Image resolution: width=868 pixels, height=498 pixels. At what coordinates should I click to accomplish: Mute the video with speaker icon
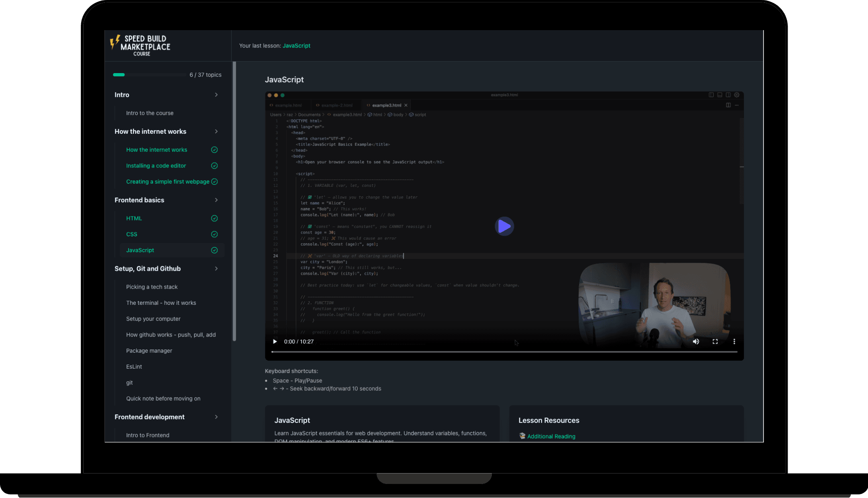click(696, 342)
